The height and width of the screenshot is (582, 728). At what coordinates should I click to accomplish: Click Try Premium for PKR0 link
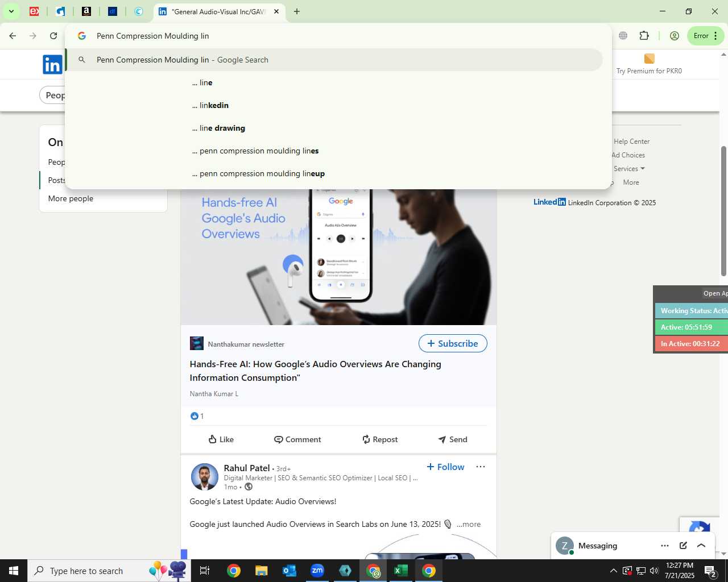click(649, 65)
